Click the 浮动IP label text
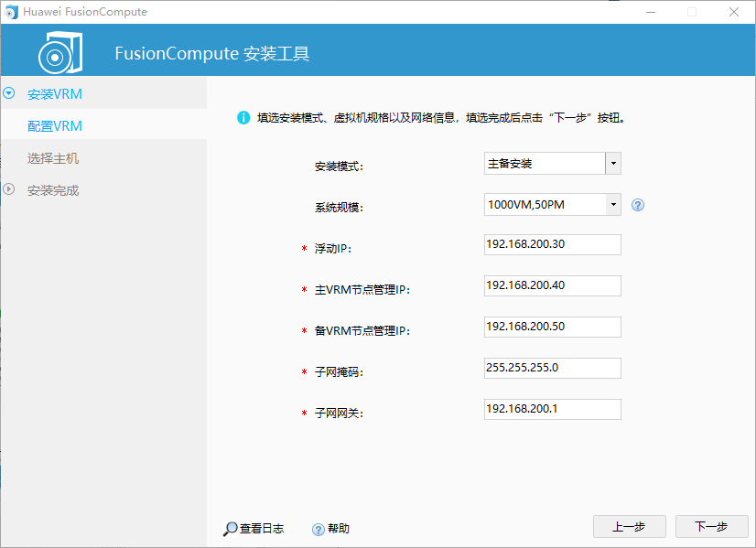 tap(332, 249)
